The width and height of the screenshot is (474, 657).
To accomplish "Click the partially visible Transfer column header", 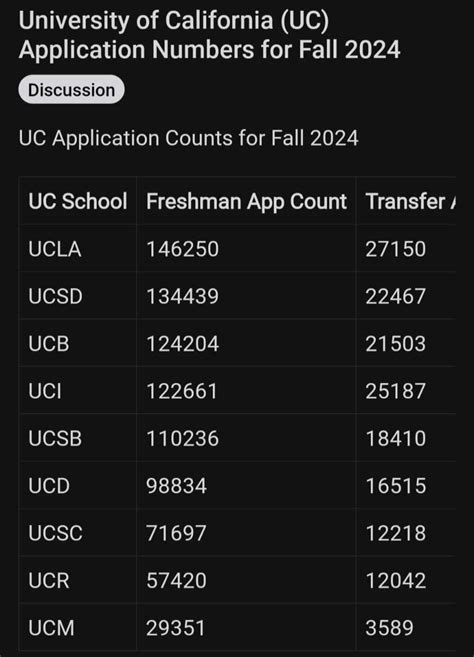I will click(410, 201).
